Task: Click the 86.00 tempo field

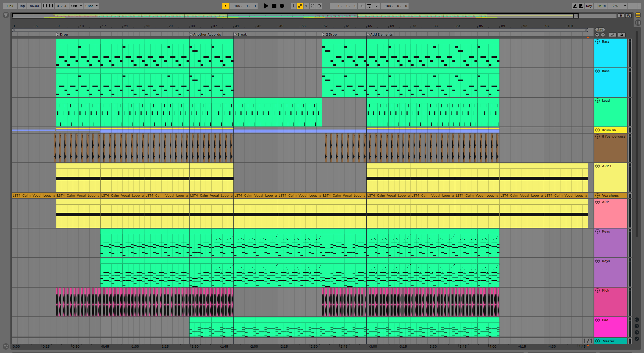Action: [34, 6]
